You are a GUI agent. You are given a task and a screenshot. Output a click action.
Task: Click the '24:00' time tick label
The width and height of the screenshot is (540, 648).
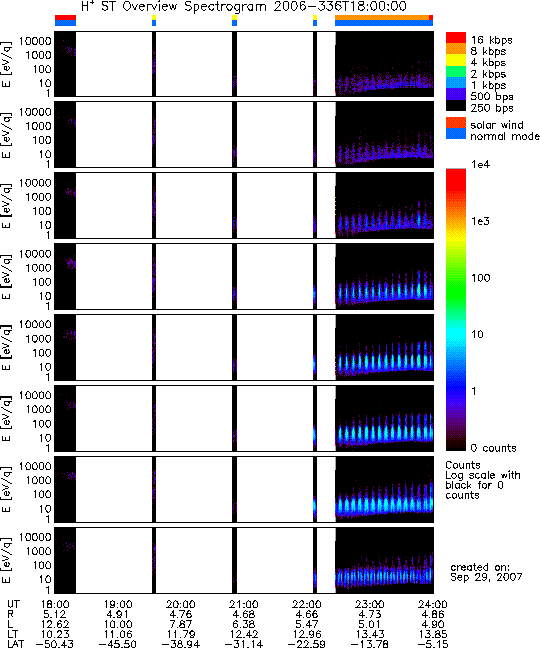(433, 604)
